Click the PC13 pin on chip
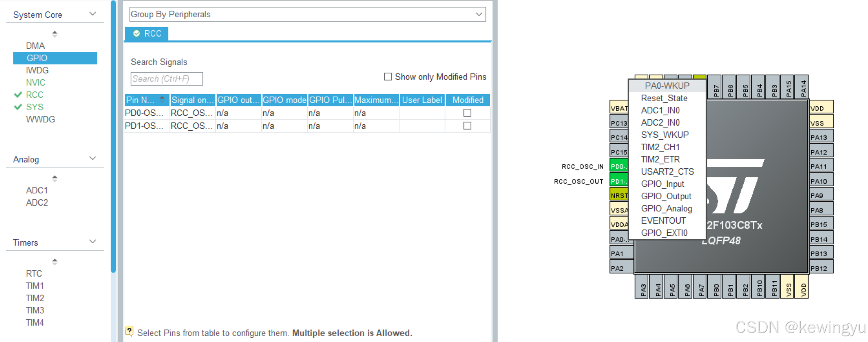Viewport: 868px width, 342px height. (619, 123)
